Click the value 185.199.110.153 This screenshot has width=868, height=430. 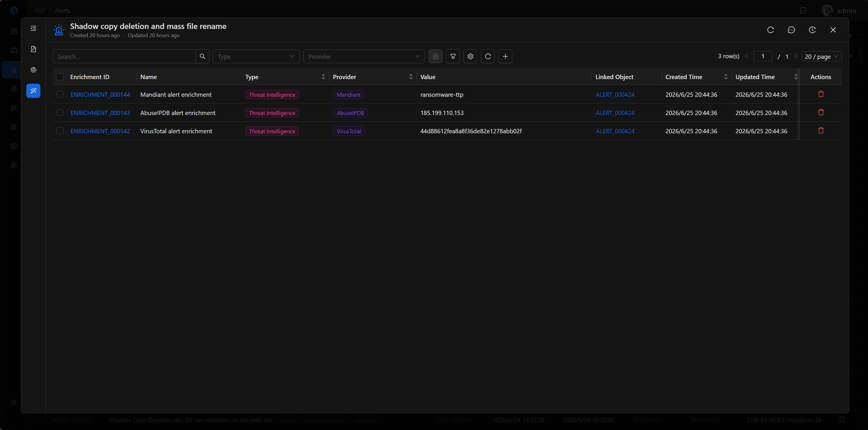pos(442,113)
